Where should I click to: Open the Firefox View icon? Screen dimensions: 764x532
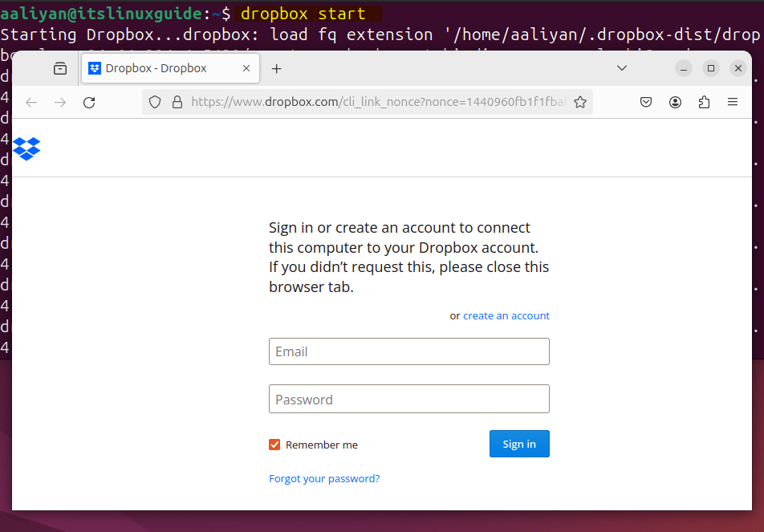coord(60,68)
